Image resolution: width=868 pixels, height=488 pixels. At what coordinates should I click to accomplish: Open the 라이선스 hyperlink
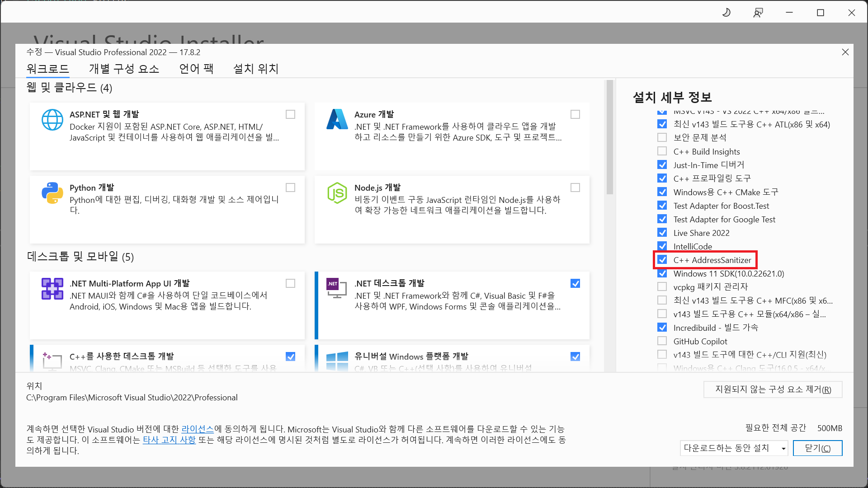tap(198, 429)
